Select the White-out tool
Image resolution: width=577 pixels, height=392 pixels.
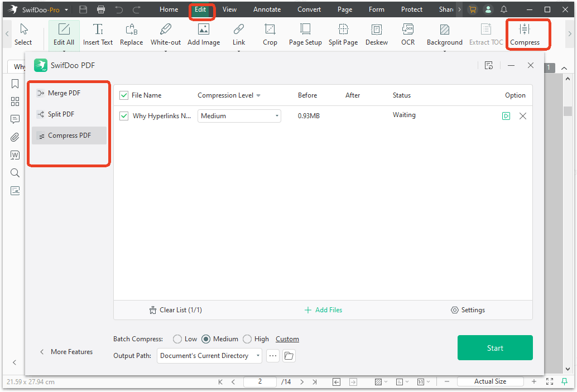pos(166,34)
